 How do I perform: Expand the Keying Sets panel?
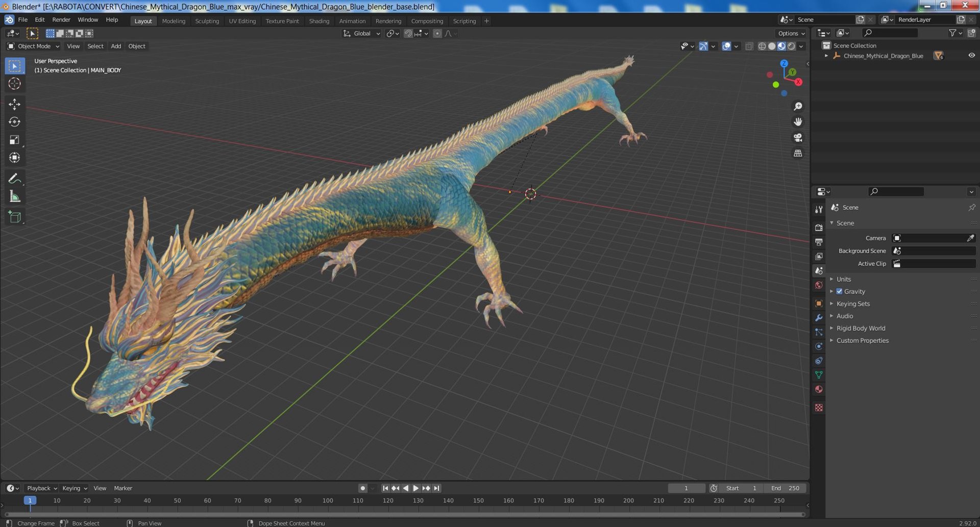852,304
